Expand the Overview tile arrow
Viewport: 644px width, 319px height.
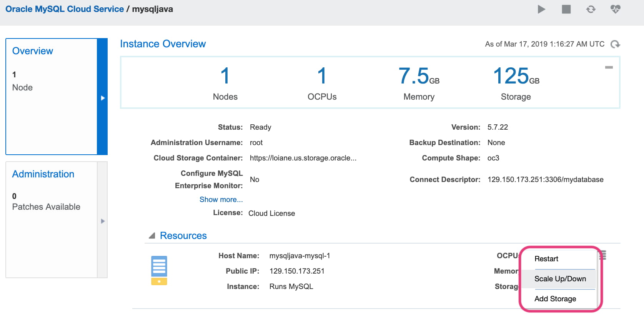(x=102, y=98)
